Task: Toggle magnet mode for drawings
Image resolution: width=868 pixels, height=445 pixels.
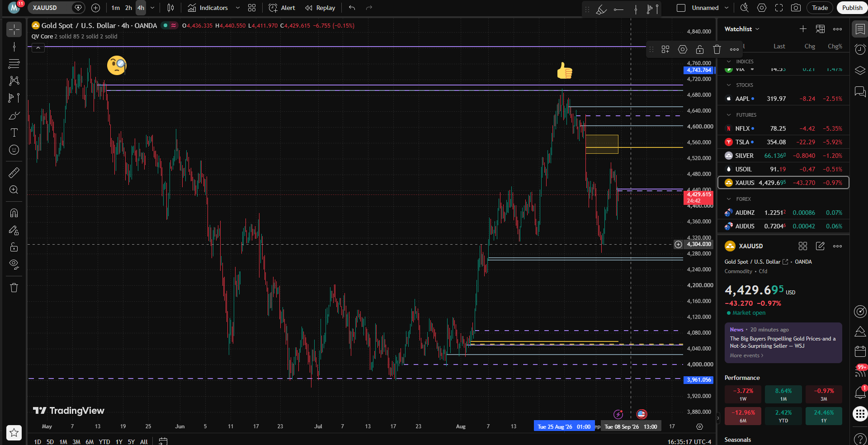Action: pos(14,213)
